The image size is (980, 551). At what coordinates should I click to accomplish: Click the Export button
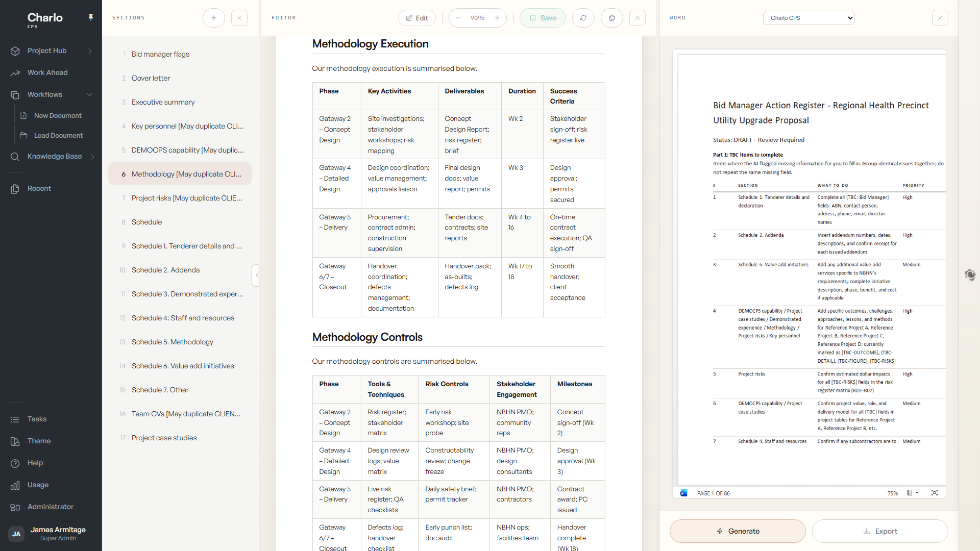[x=880, y=531]
